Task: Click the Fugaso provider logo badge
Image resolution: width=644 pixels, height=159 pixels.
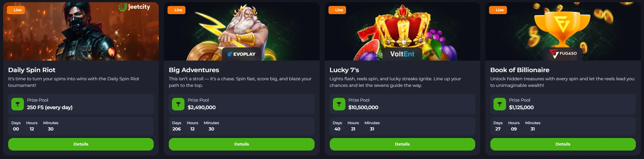Action: pos(563,54)
